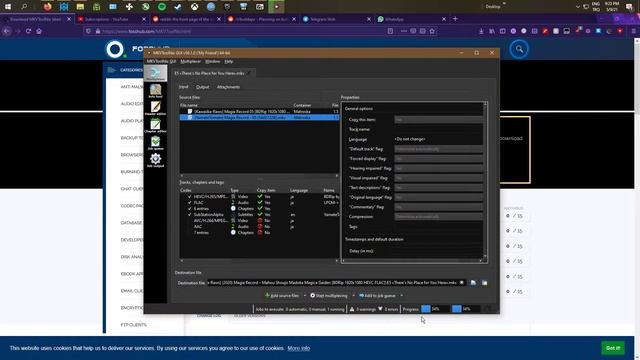Open the Compression dropdown

pos(438,217)
